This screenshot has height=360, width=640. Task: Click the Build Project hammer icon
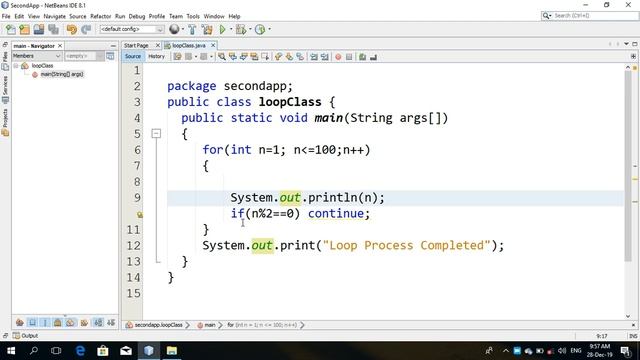click(x=192, y=29)
